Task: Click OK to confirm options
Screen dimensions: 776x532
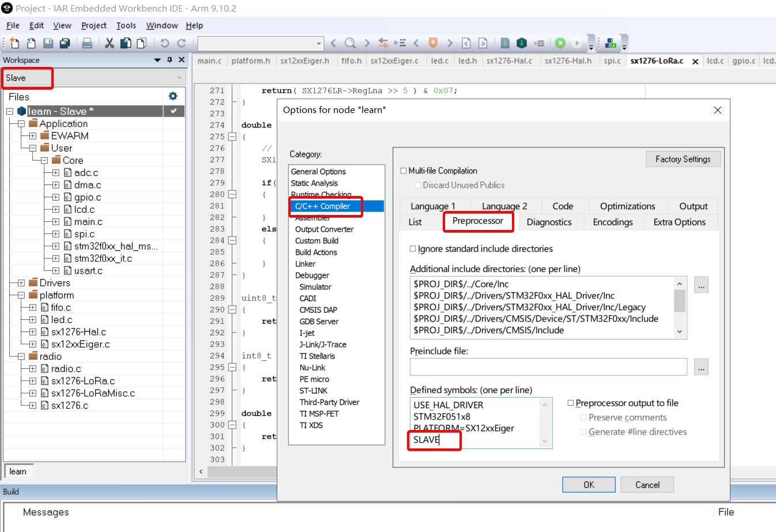Action: 589,485
